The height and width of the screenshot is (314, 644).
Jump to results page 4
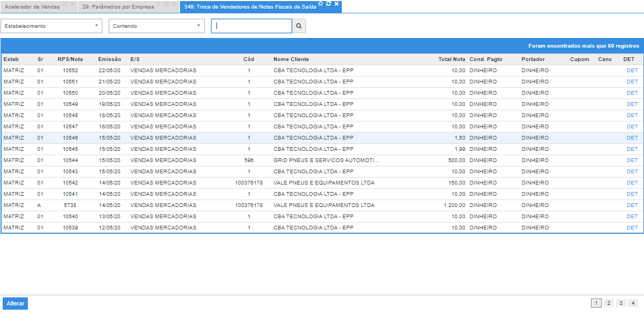tap(633, 303)
